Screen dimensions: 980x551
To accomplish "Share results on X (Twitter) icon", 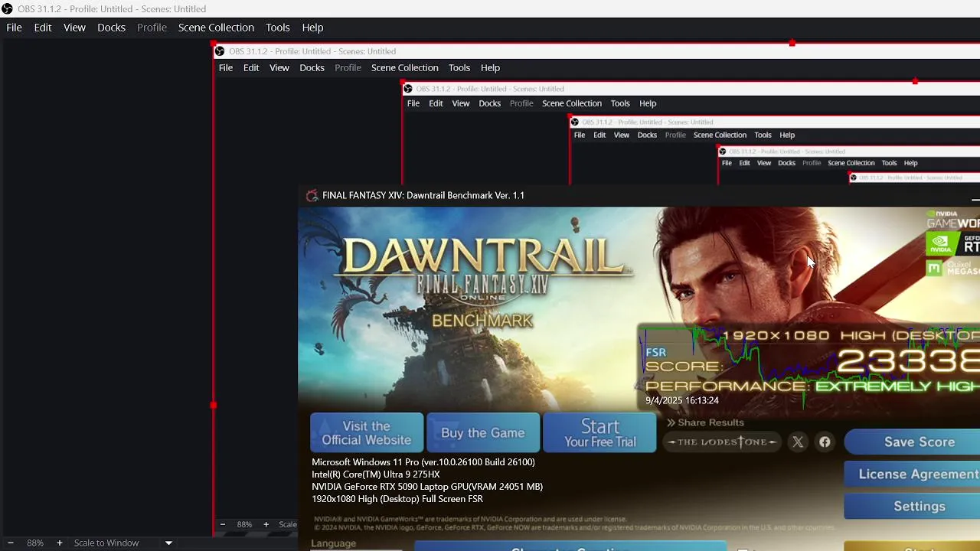I will click(798, 442).
